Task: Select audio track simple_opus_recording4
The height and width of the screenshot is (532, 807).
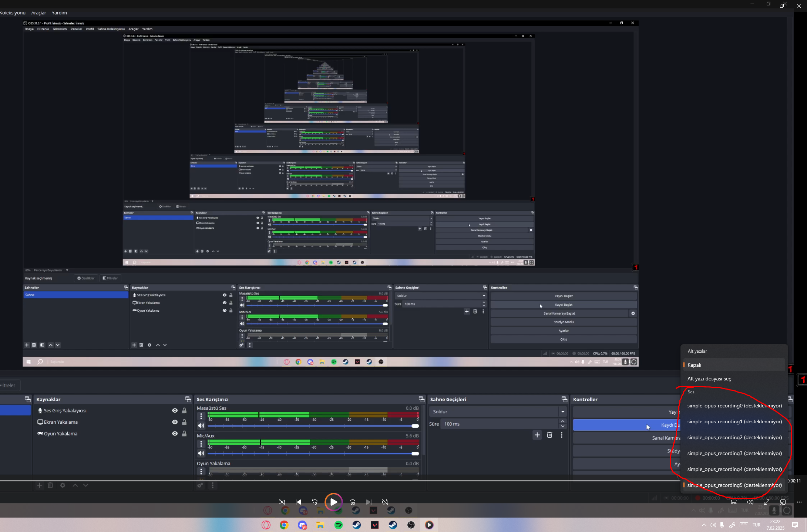Action: 734,469
